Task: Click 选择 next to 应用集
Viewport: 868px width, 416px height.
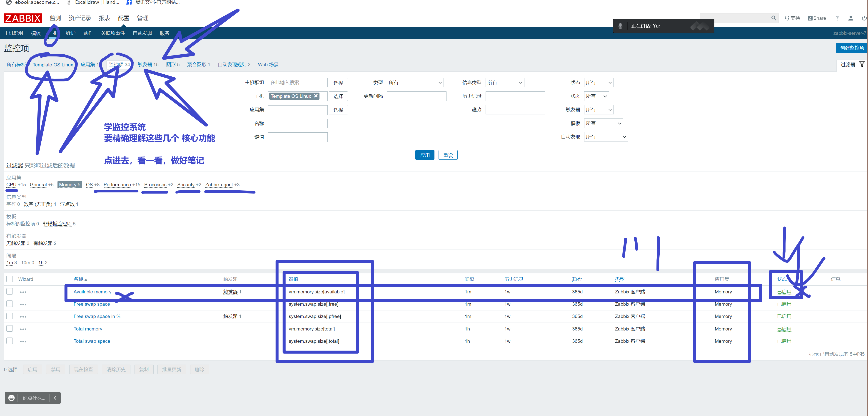Action: pyautogui.click(x=338, y=110)
